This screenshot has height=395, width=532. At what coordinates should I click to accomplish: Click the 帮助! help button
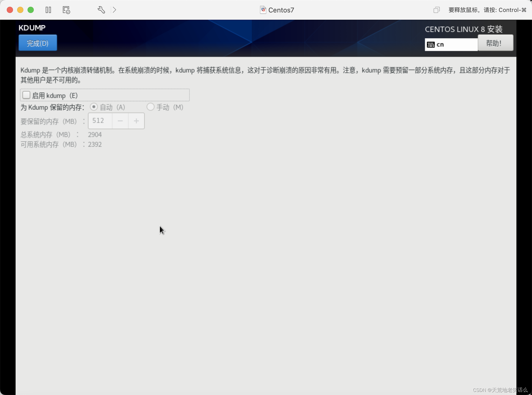pyautogui.click(x=495, y=43)
